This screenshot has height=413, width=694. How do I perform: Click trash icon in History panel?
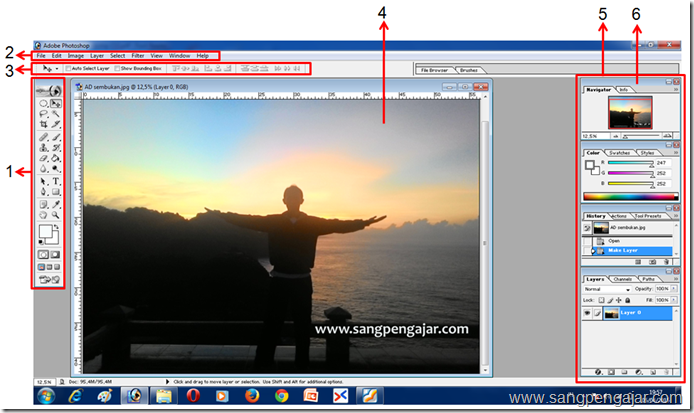click(x=667, y=262)
